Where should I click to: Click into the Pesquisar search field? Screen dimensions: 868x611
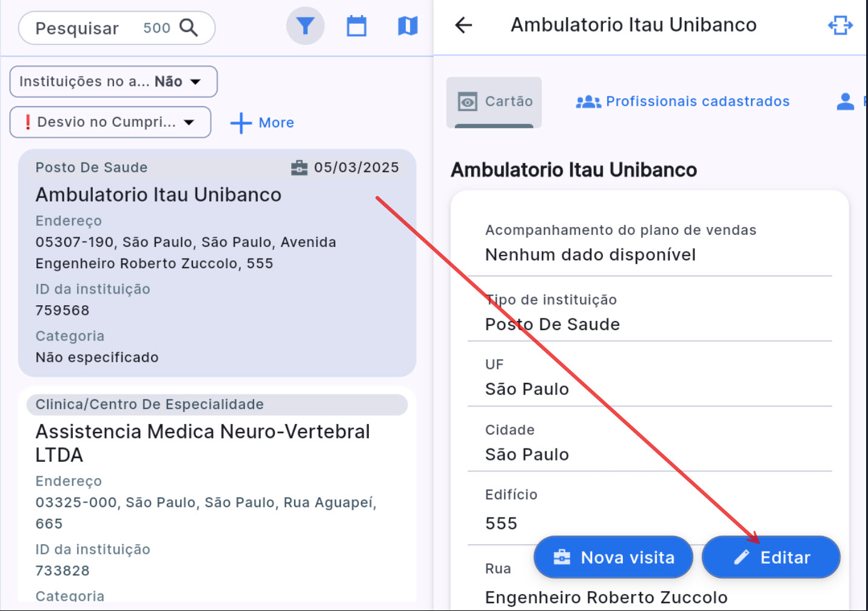click(x=85, y=29)
